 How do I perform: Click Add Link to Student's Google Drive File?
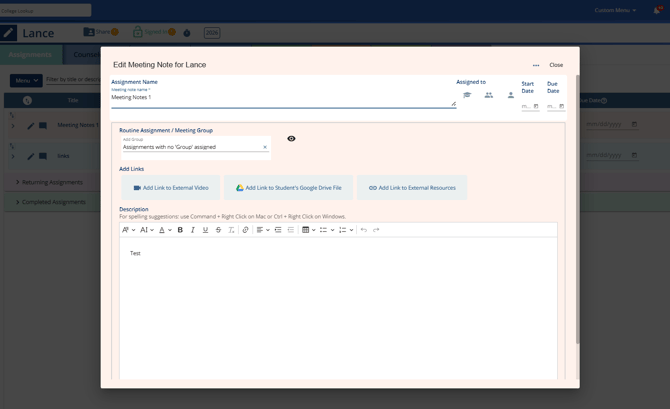pyautogui.click(x=288, y=188)
